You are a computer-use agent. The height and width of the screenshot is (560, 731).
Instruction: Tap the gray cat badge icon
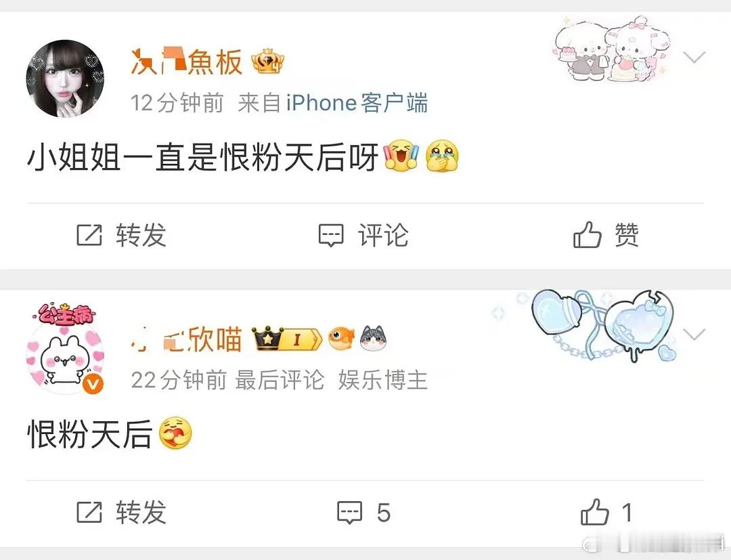tap(374, 339)
